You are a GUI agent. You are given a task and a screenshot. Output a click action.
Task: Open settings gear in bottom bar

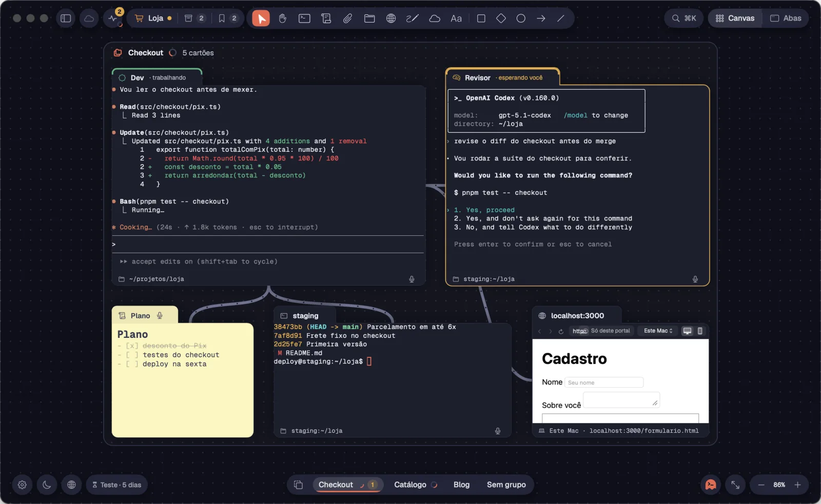coord(22,485)
